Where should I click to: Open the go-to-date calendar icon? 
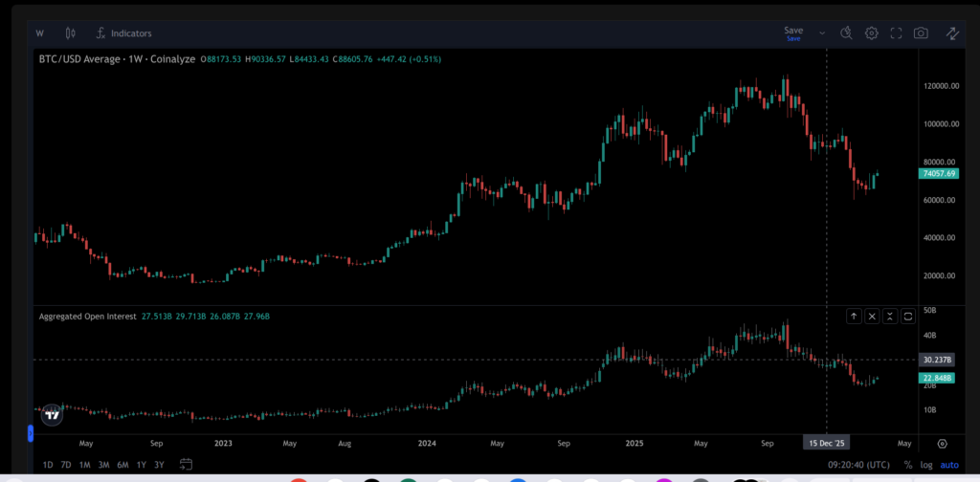[186, 464]
